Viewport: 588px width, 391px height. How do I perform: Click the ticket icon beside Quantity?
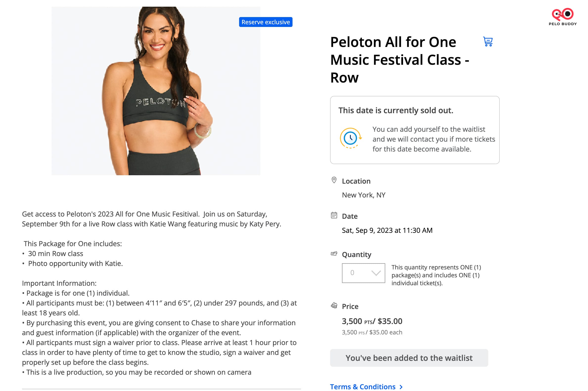pyautogui.click(x=334, y=254)
